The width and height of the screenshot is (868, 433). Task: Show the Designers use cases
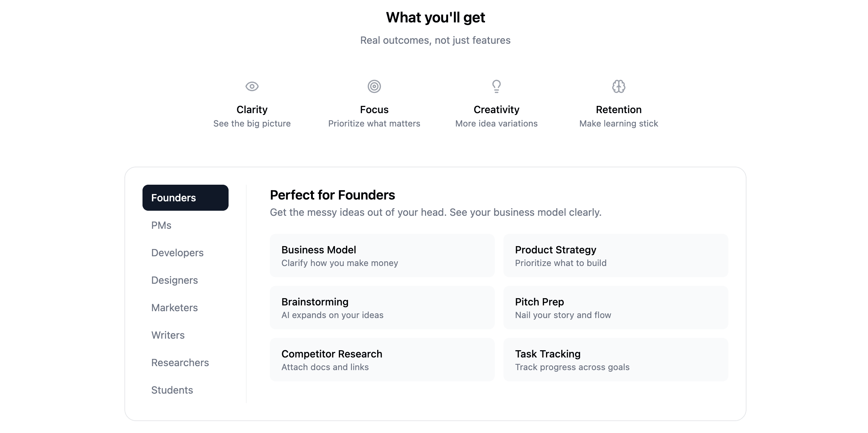point(174,280)
